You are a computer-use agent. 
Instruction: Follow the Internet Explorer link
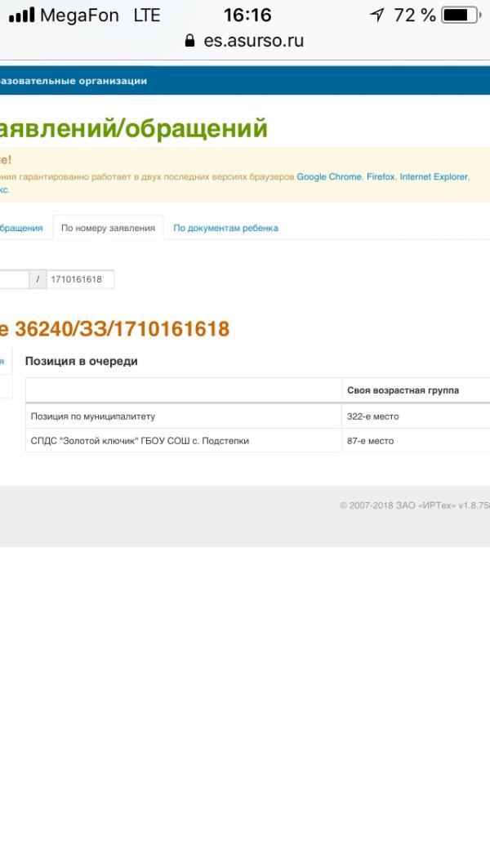(x=433, y=176)
